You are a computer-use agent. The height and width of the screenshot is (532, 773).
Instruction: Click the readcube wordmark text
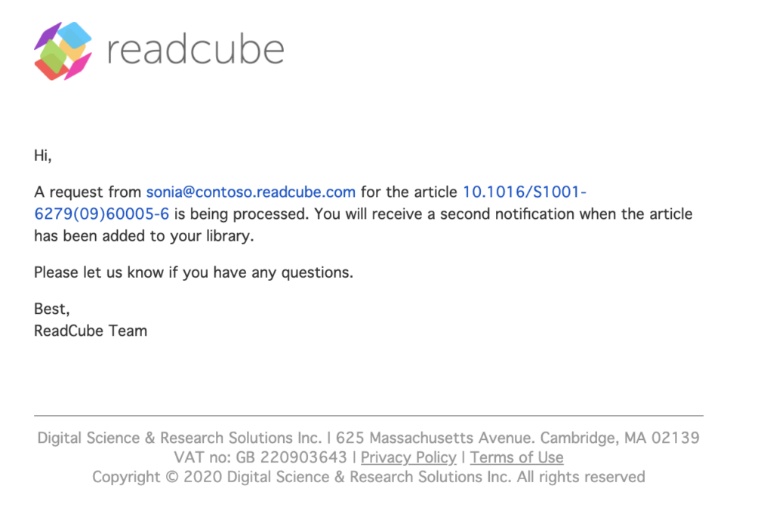pos(195,50)
